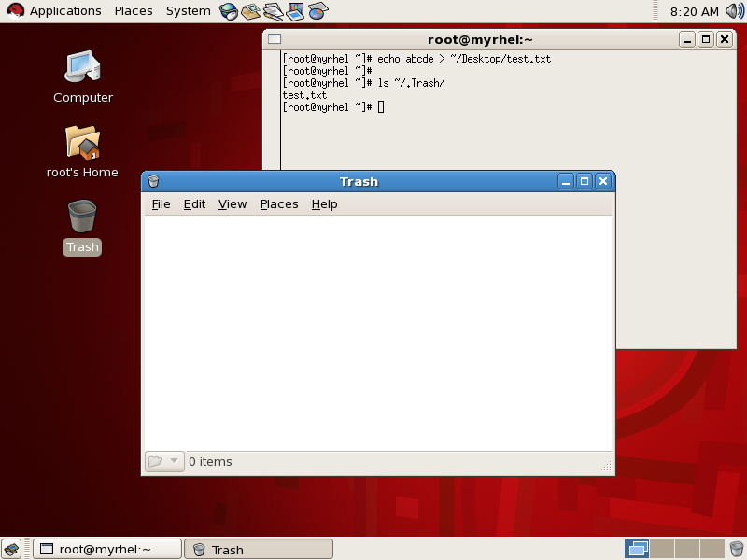Open the Places menu in the Trash window
This screenshot has width=747, height=560.
pos(278,203)
